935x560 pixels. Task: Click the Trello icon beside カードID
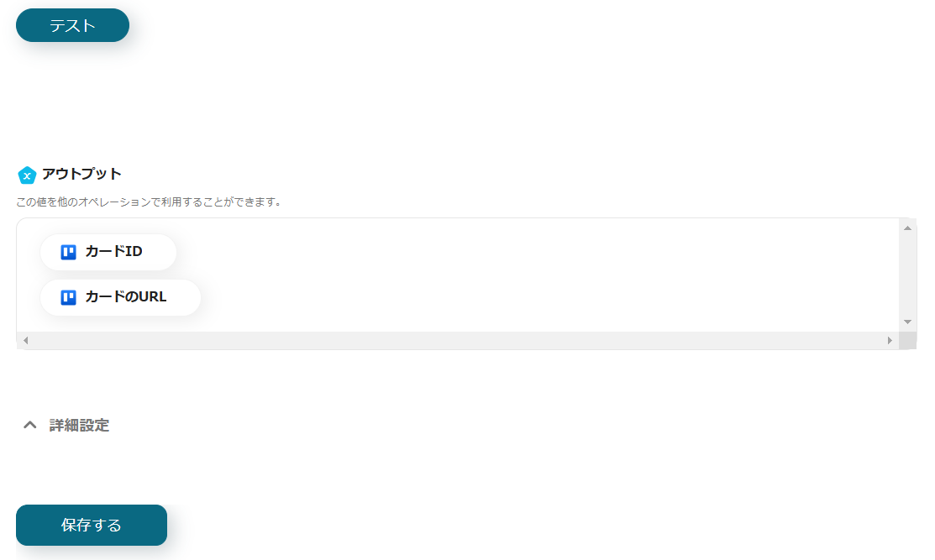[69, 252]
